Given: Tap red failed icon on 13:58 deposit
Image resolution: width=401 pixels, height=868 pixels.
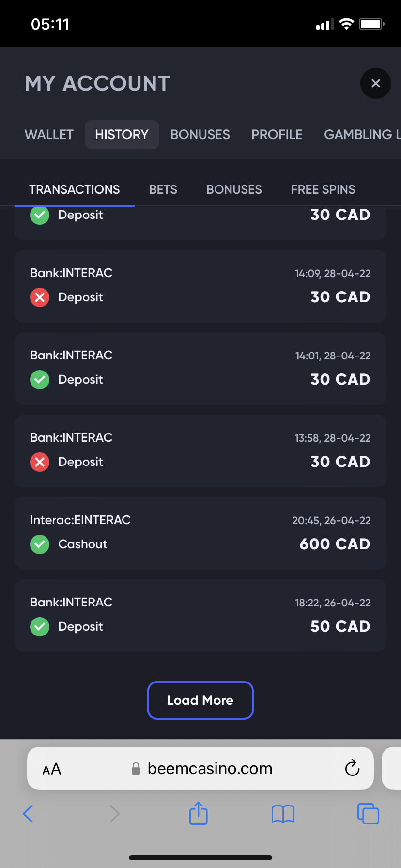Looking at the screenshot, I should (x=40, y=462).
